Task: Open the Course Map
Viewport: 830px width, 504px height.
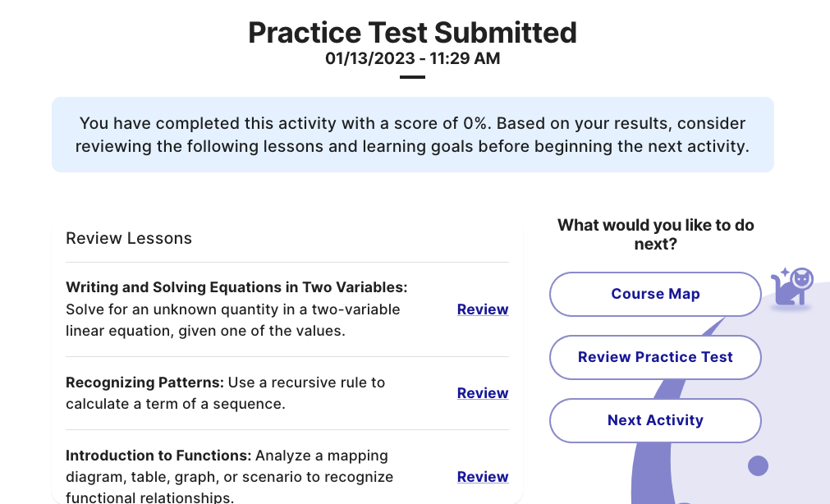Action: (655, 295)
